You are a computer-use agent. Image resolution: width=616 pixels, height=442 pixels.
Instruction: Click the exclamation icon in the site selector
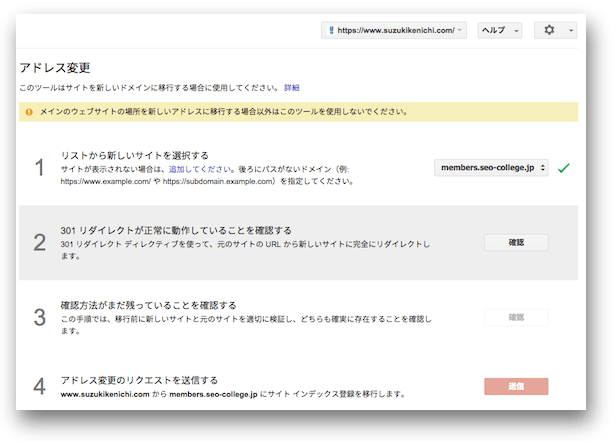[x=331, y=30]
